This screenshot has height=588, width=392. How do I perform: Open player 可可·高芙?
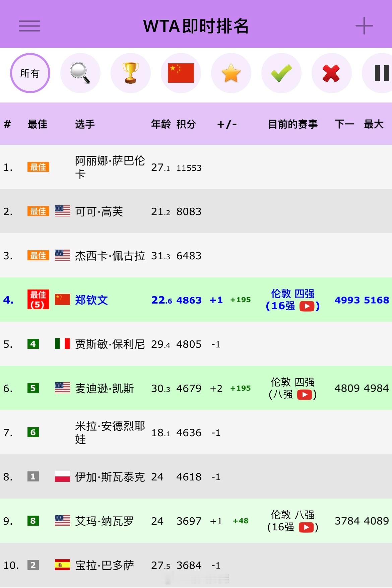click(x=99, y=211)
